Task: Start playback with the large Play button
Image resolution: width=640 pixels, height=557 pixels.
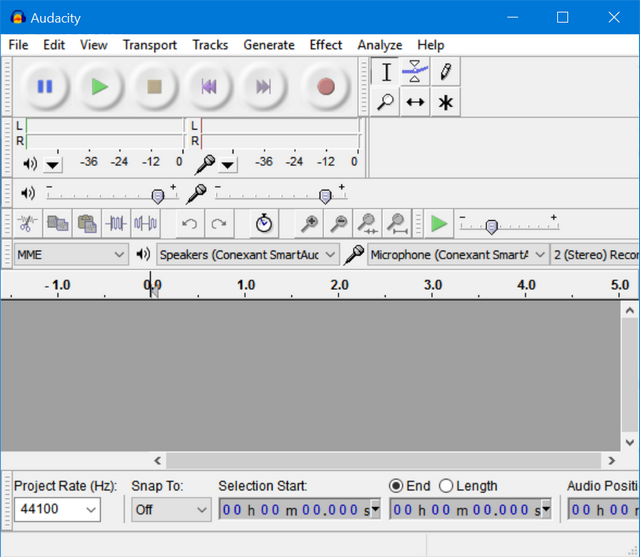Action: point(100,87)
